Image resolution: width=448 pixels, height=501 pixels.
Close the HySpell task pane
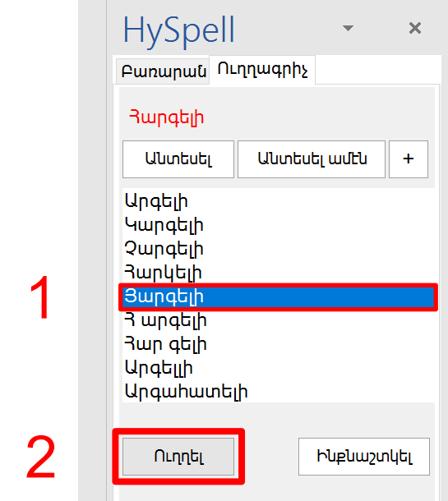click(x=415, y=28)
